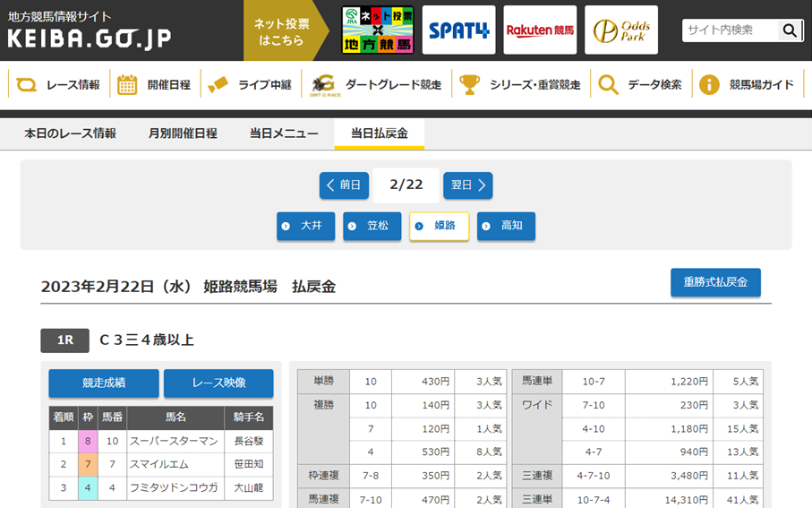Image resolution: width=812 pixels, height=508 pixels.
Task: Open the JRA net voting banner icon
Action: (377, 30)
